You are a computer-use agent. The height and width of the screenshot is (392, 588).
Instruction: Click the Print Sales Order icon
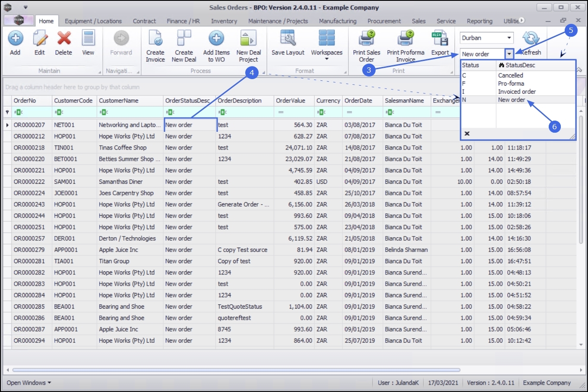[x=367, y=38]
